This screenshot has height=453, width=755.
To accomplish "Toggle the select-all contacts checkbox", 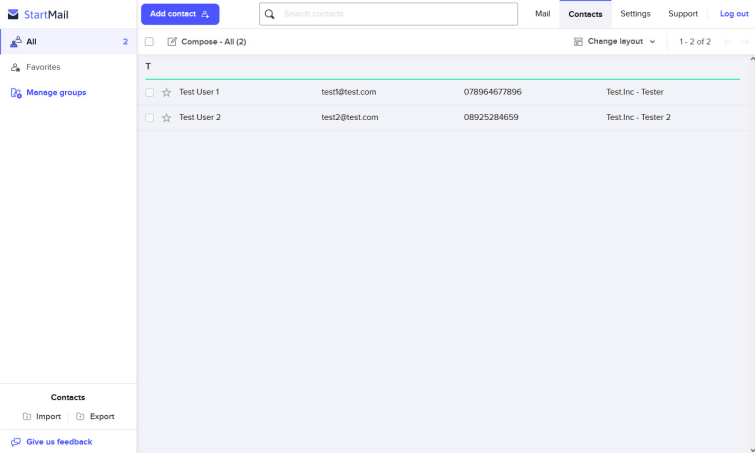I will [x=149, y=42].
